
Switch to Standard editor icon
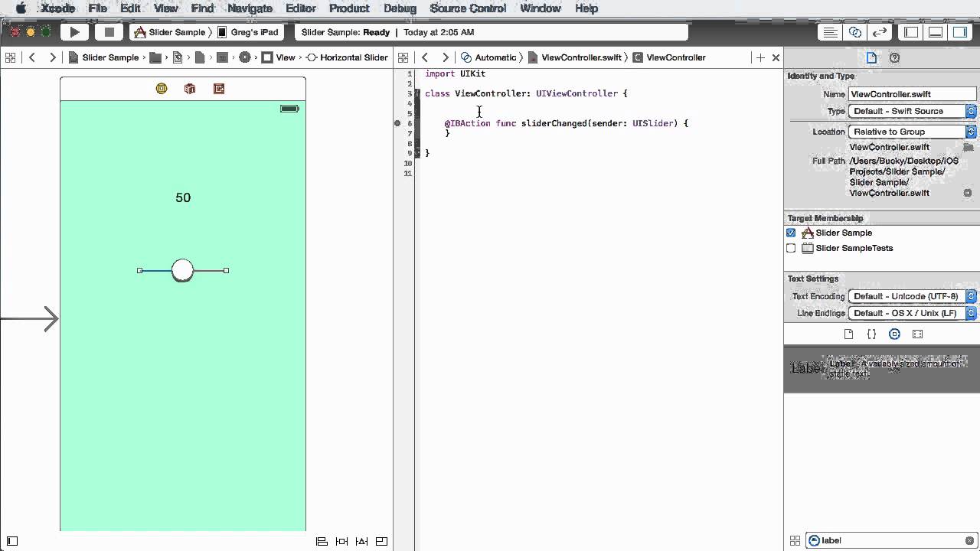[830, 32]
